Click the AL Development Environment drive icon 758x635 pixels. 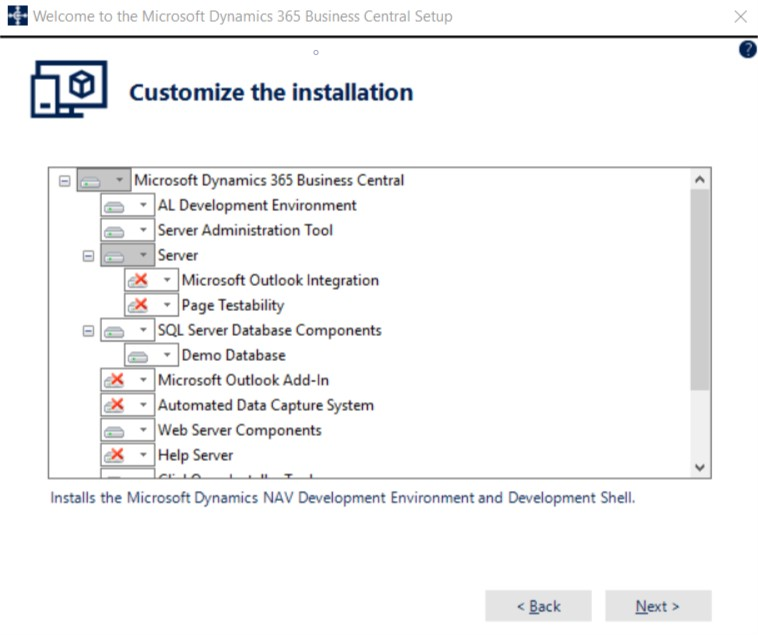tap(115, 206)
